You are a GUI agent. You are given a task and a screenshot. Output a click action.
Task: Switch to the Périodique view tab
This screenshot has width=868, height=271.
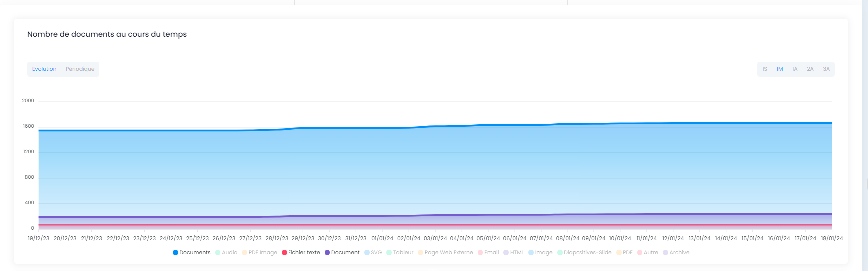point(80,69)
